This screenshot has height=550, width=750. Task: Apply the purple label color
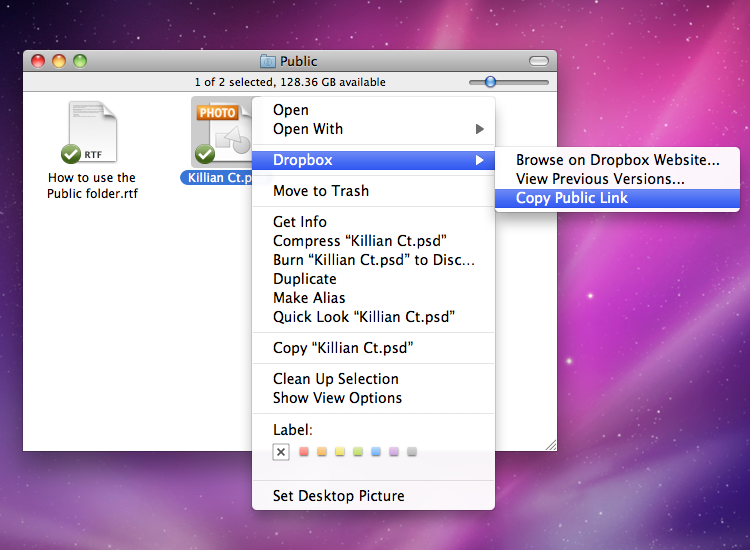click(x=393, y=452)
